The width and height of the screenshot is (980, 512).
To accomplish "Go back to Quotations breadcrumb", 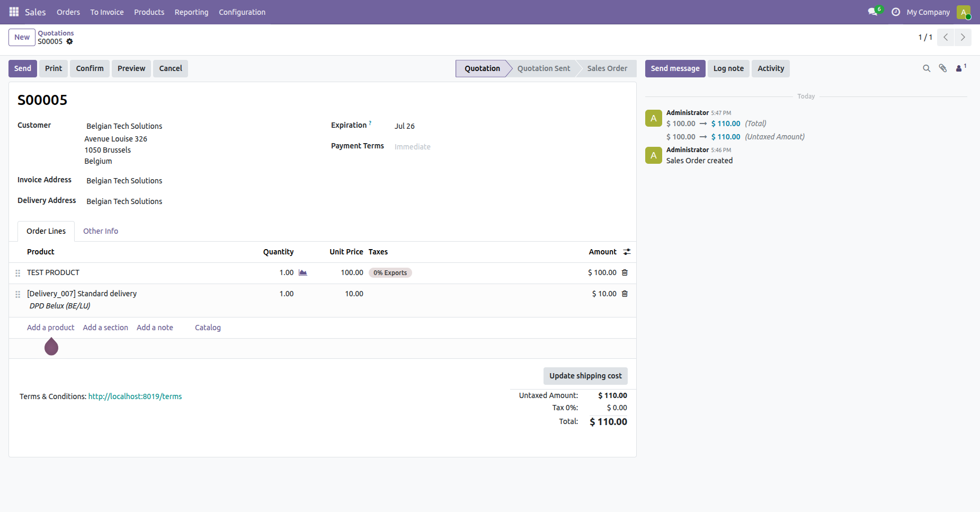I will [x=56, y=33].
